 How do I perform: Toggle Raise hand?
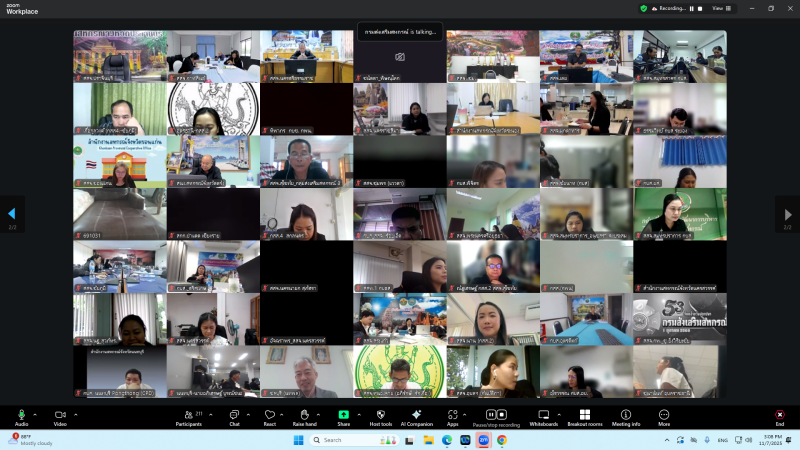[304, 414]
